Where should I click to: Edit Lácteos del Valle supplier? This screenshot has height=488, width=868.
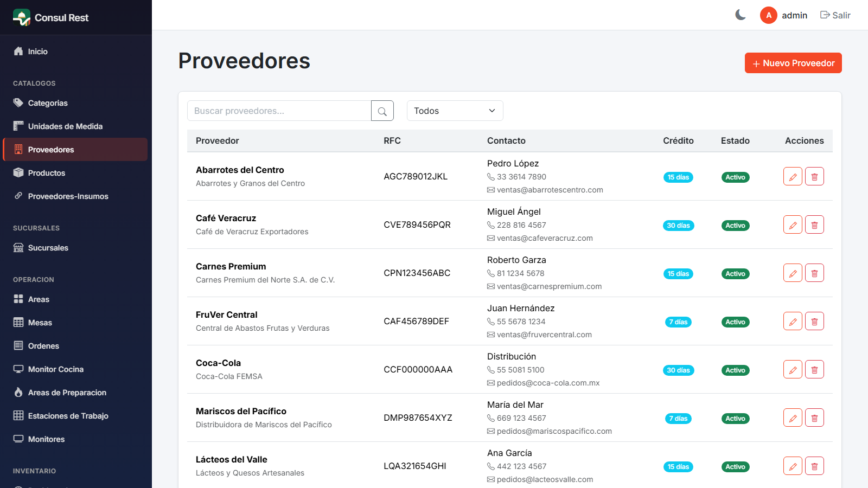point(793,466)
